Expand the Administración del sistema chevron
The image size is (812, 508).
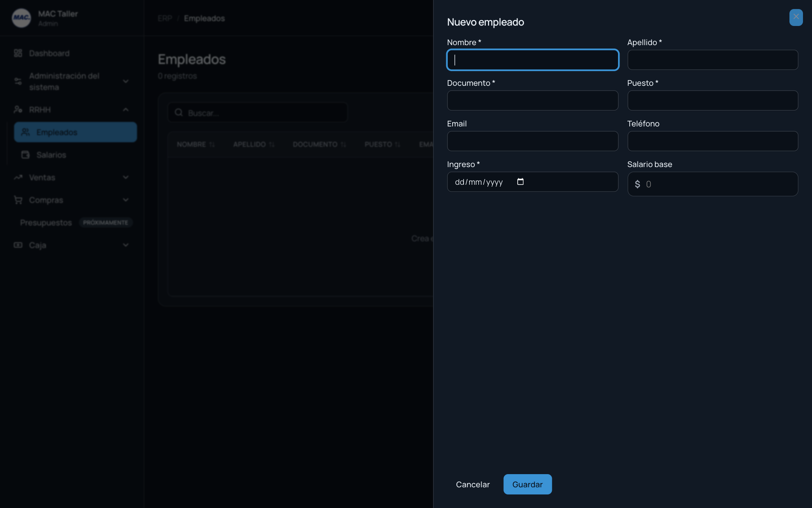coord(126,81)
